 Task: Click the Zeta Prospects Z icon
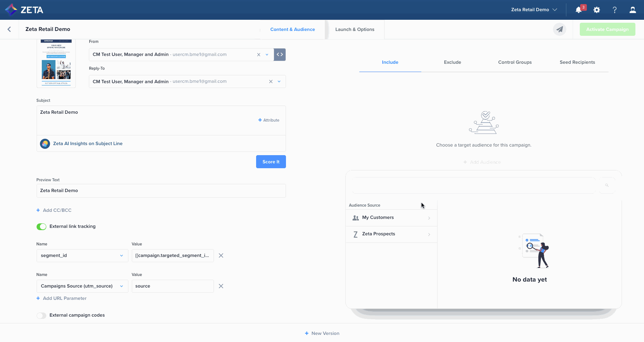coord(355,234)
